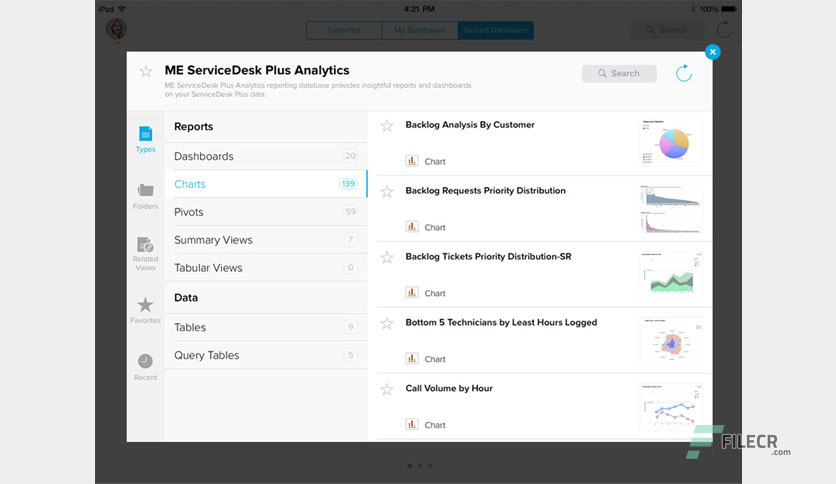Favorite the ME ServiceDesk Plus Analytics database

146,71
